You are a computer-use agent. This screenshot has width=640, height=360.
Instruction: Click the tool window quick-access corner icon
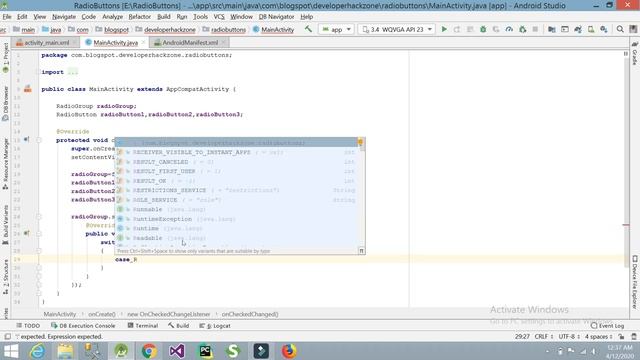[x=7, y=337]
